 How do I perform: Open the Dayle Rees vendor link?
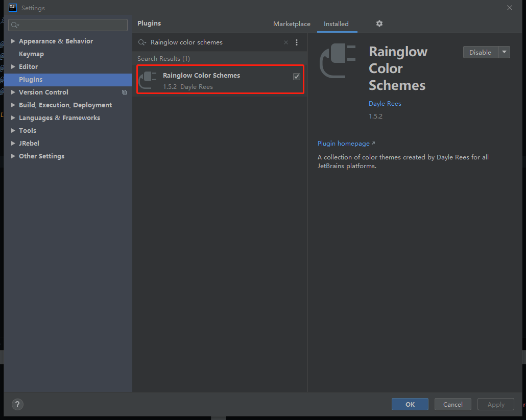tap(385, 103)
